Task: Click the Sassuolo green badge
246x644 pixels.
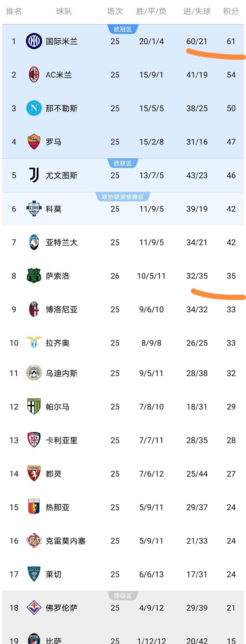Action: [34, 276]
